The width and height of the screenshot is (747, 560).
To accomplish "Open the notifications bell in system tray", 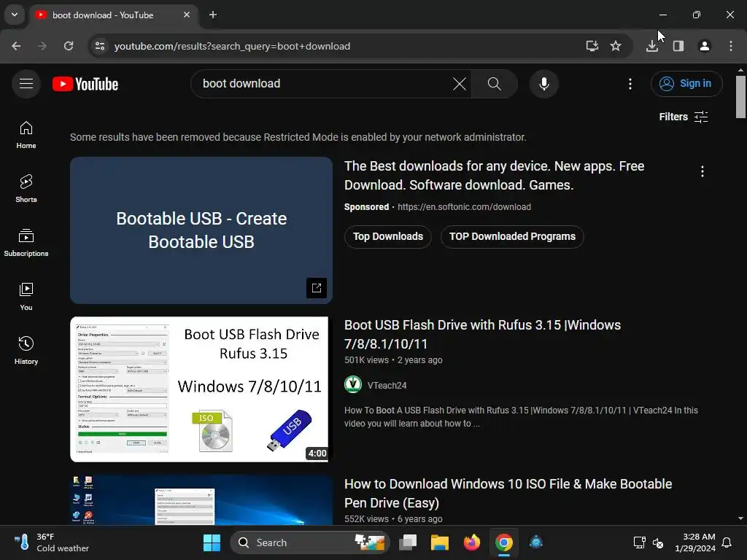I will [727, 542].
